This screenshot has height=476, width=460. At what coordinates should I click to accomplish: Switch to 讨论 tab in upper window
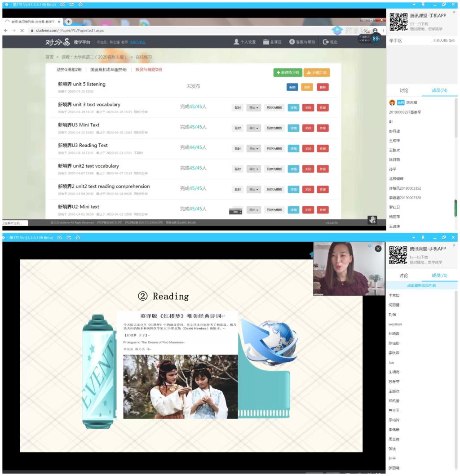click(x=403, y=90)
